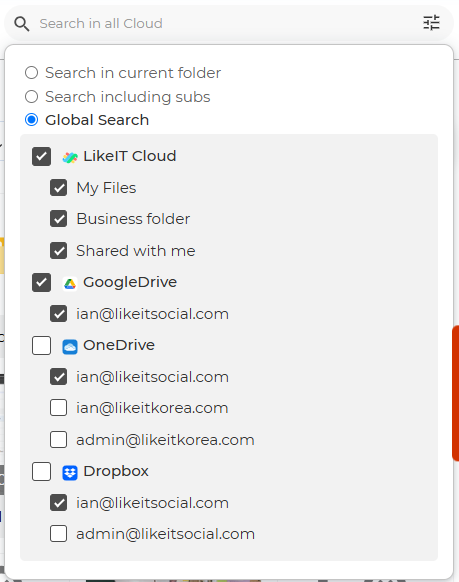This screenshot has height=582, width=459.
Task: Check admin@likeitkorea.com under OneDrive
Action: click(x=59, y=439)
